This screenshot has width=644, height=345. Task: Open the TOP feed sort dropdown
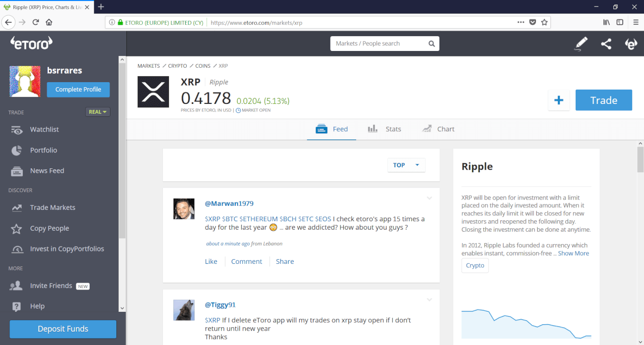pos(406,165)
